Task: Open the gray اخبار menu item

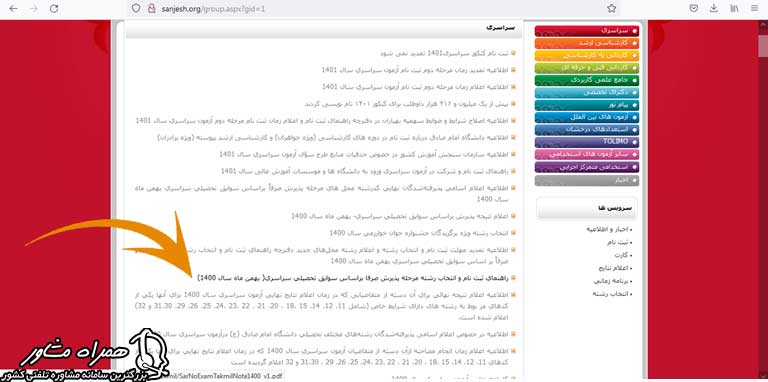Action: click(587, 180)
